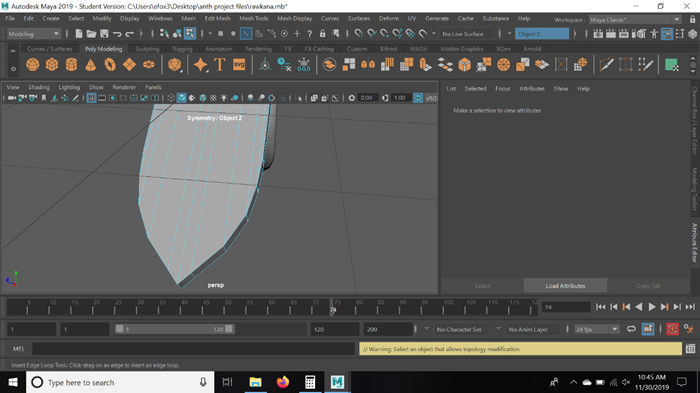Open the Edit Mesh menu
The image size is (700, 393).
[x=217, y=18]
